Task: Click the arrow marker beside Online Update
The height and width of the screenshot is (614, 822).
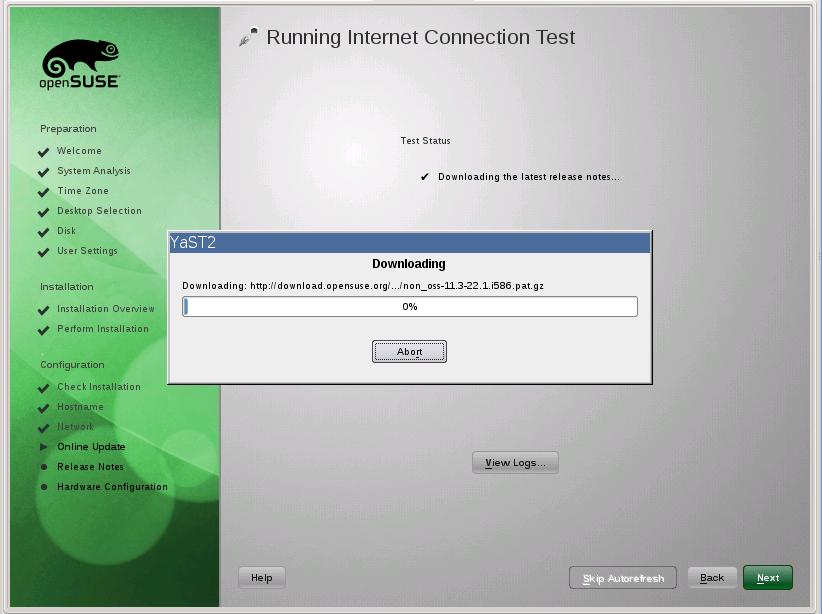Action: [44, 447]
